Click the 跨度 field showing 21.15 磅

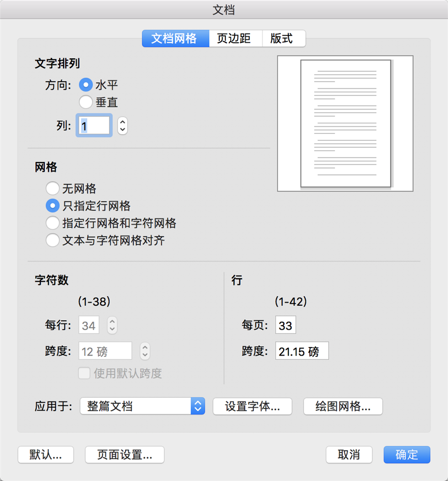point(301,351)
